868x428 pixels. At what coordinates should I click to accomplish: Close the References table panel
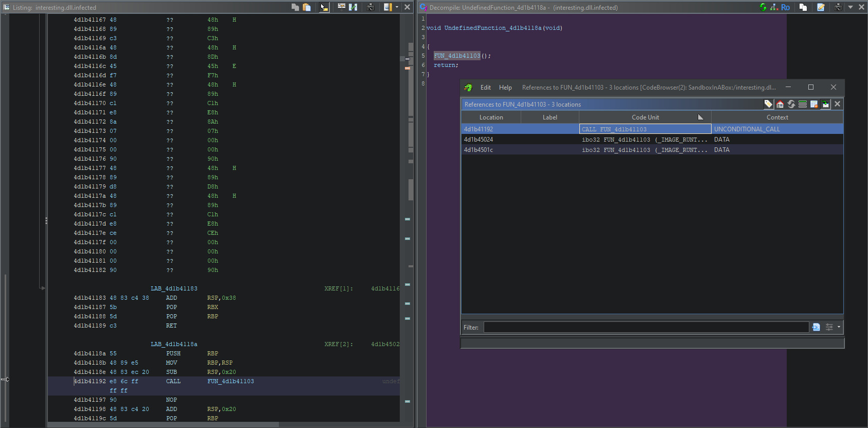tap(837, 104)
